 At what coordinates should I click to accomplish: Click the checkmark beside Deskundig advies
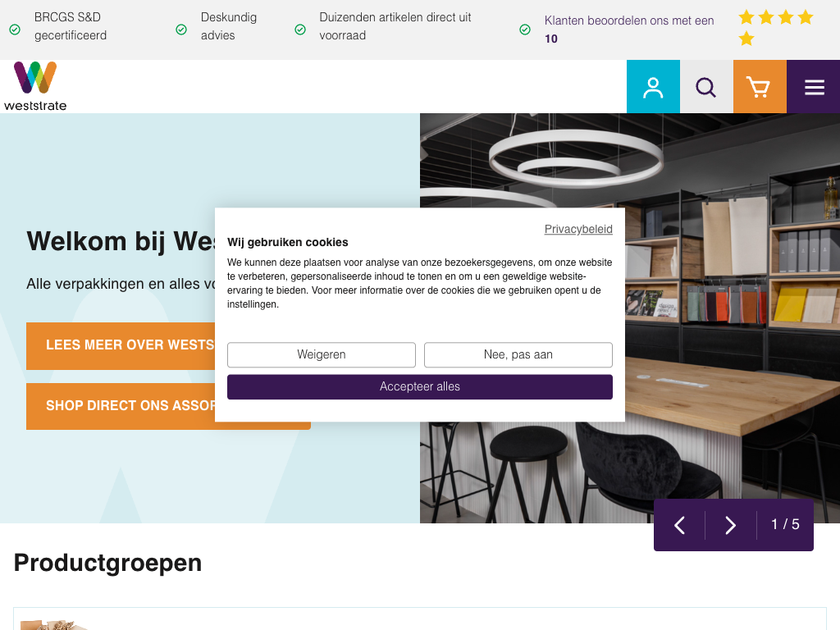click(x=181, y=30)
